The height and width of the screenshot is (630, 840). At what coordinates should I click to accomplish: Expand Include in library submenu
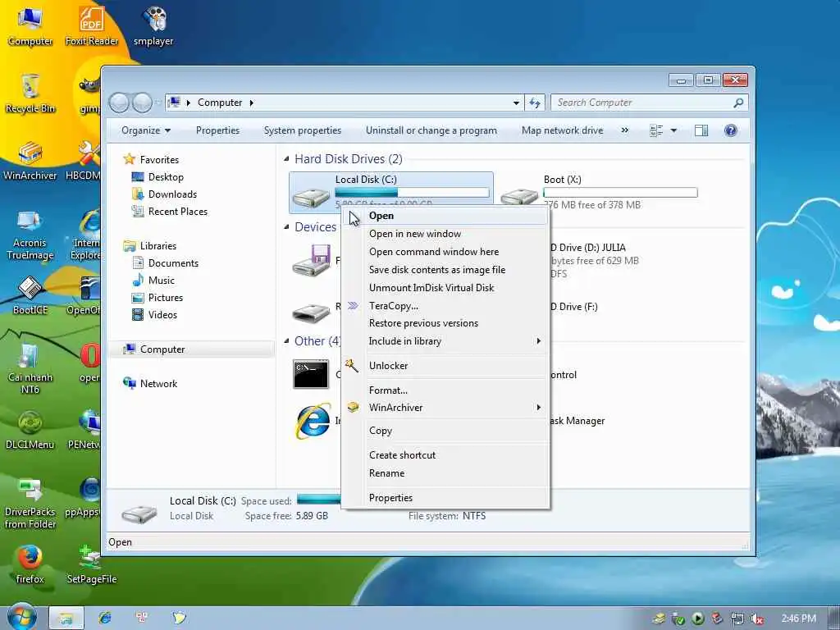[538, 340]
